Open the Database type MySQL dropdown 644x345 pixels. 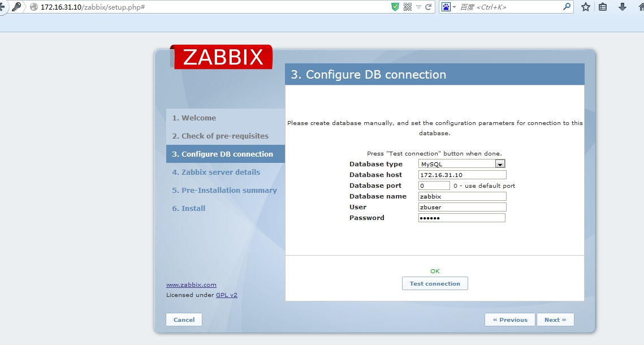pos(500,164)
